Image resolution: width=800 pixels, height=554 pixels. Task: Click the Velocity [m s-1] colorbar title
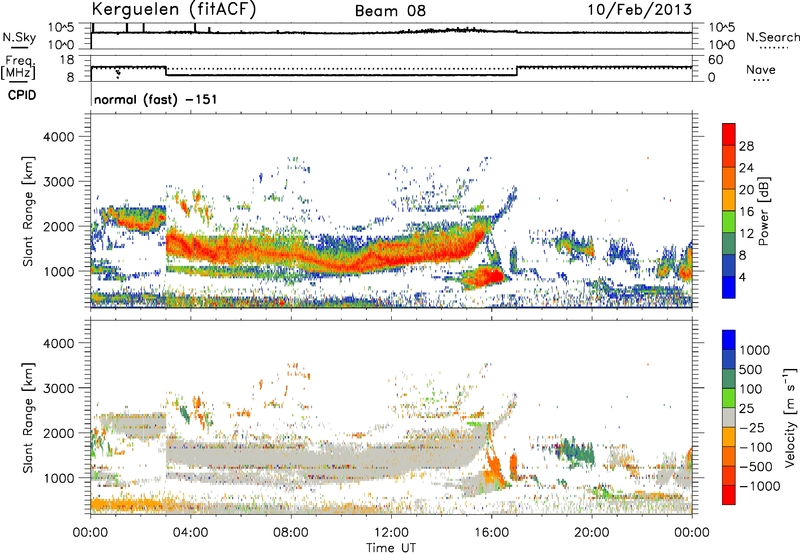(x=790, y=417)
